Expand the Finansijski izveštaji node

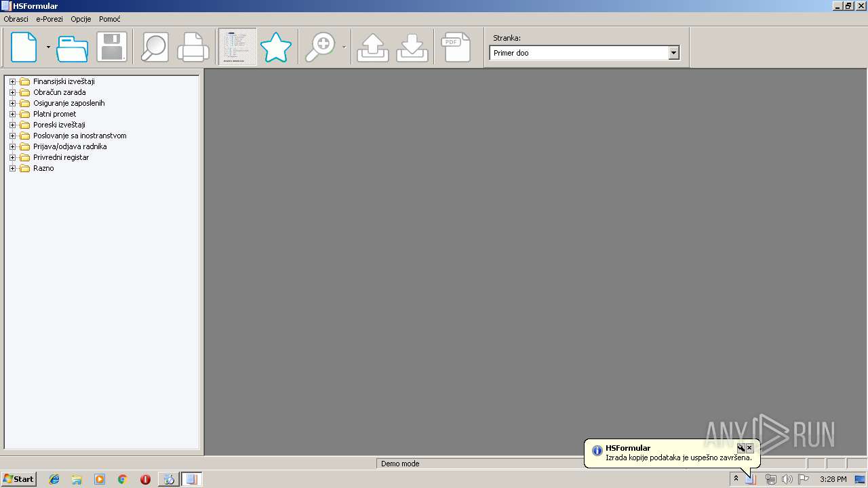12,81
